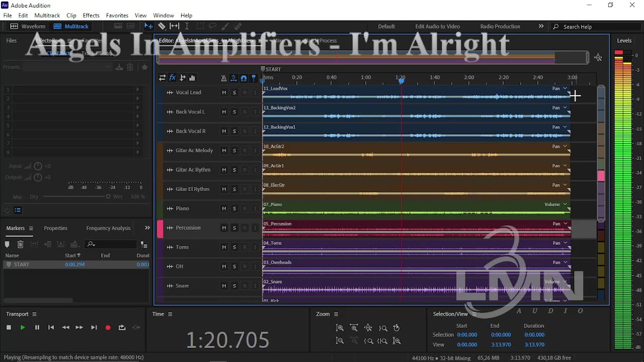Select Edit Audio to Video workspace

click(x=437, y=26)
